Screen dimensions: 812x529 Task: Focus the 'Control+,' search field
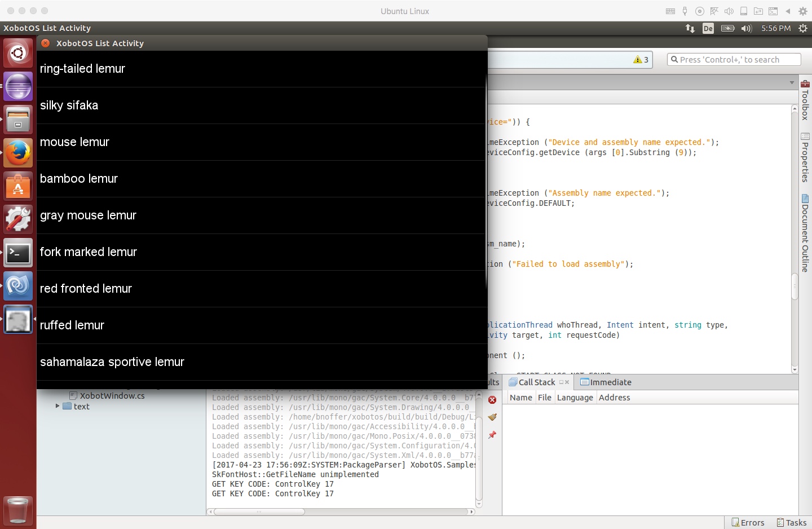[734, 60]
